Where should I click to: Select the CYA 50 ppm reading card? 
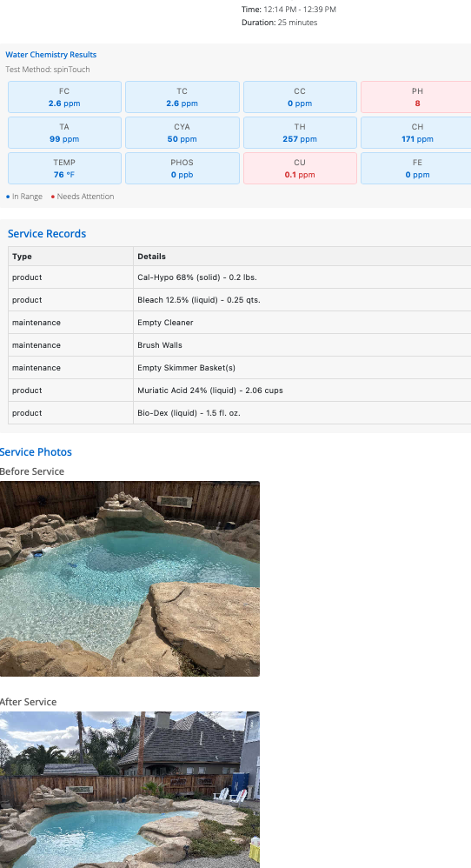pos(182,132)
